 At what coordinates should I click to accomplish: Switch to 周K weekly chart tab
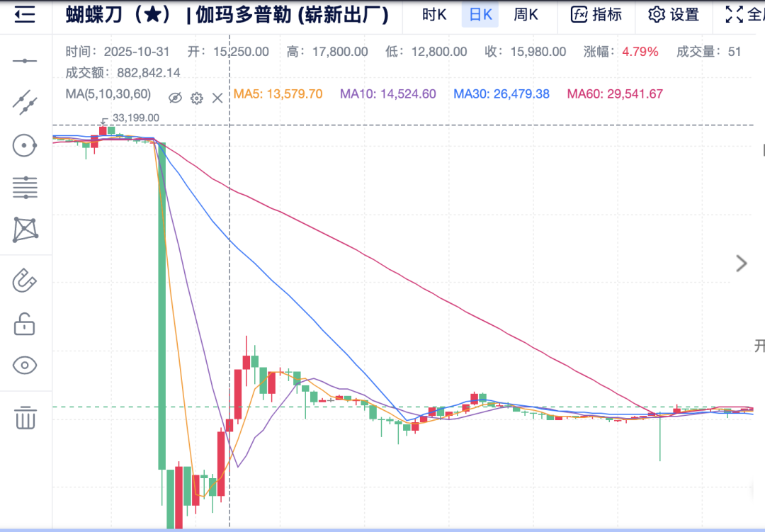526,15
